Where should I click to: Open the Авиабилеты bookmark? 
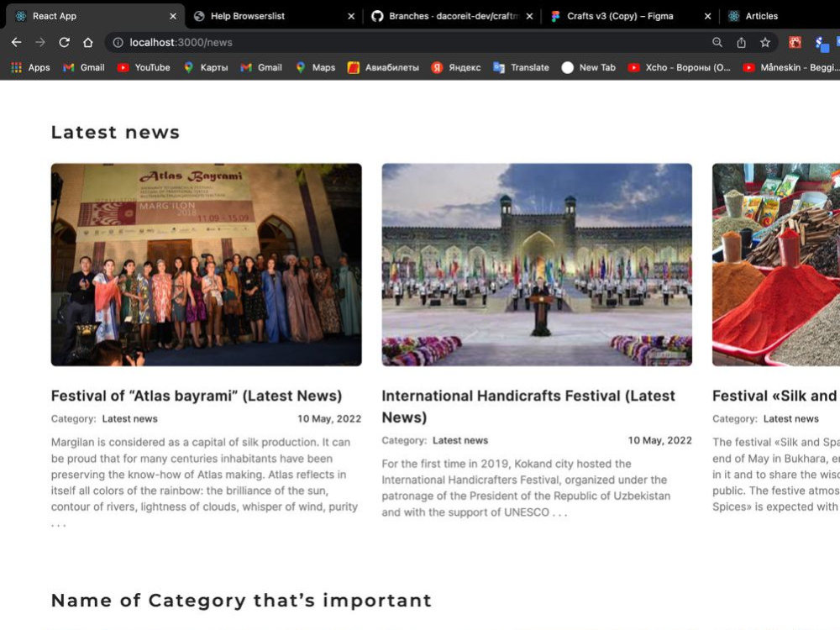[x=383, y=67]
